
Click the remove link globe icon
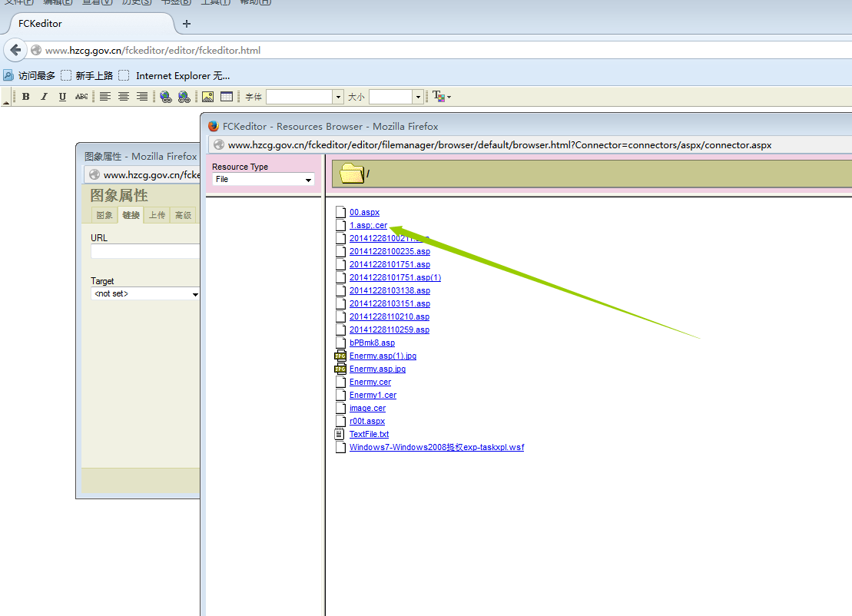184,97
